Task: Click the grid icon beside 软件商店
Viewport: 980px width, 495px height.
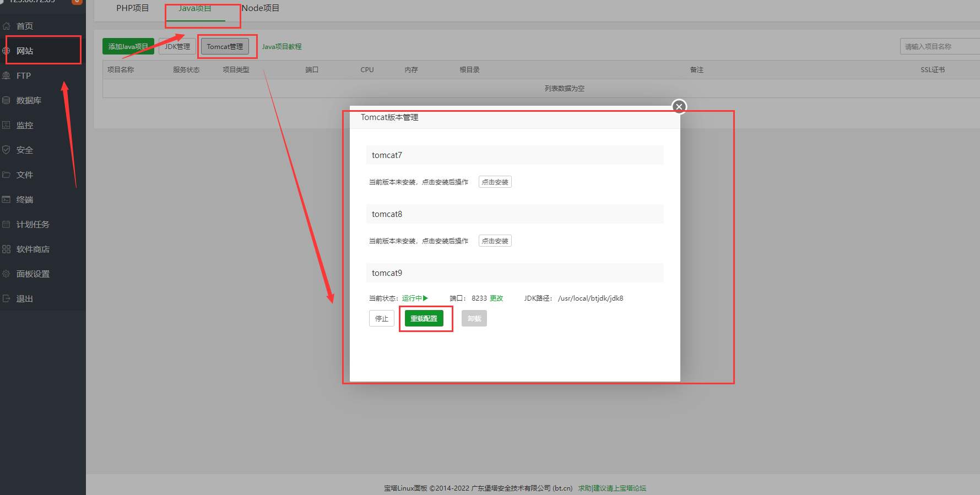Action: point(7,249)
